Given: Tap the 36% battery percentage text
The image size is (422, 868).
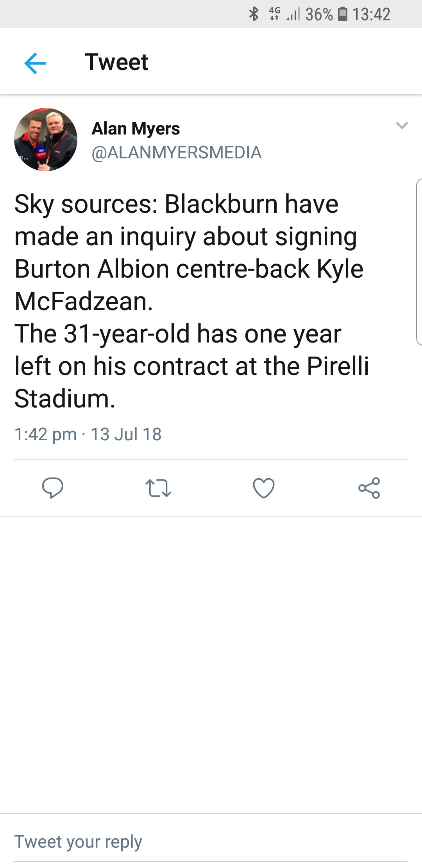Looking at the screenshot, I should [x=319, y=14].
